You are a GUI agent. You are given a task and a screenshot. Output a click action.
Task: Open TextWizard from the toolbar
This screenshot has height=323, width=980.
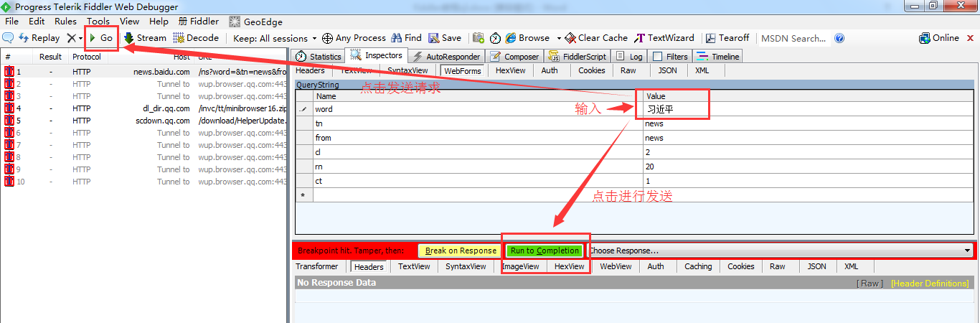pyautogui.click(x=664, y=38)
